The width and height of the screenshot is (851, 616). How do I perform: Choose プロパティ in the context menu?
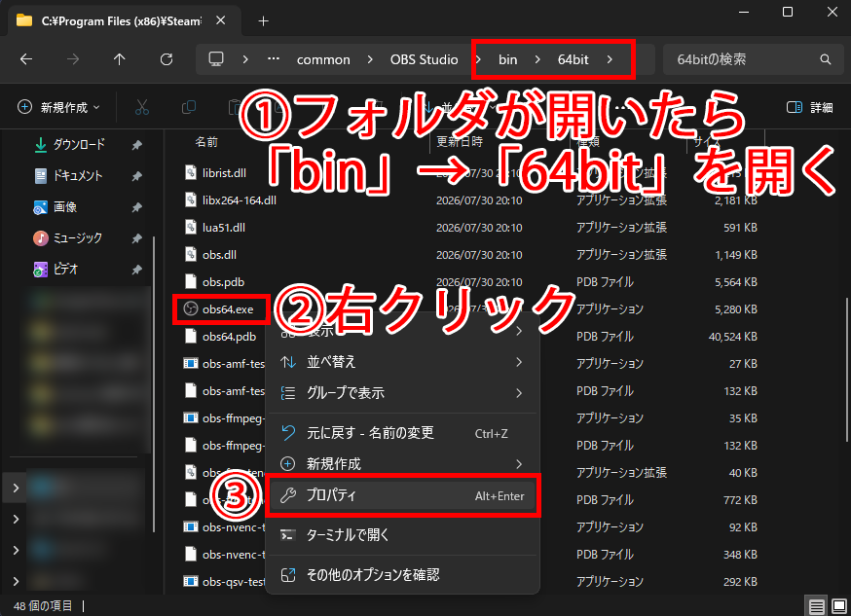402,495
